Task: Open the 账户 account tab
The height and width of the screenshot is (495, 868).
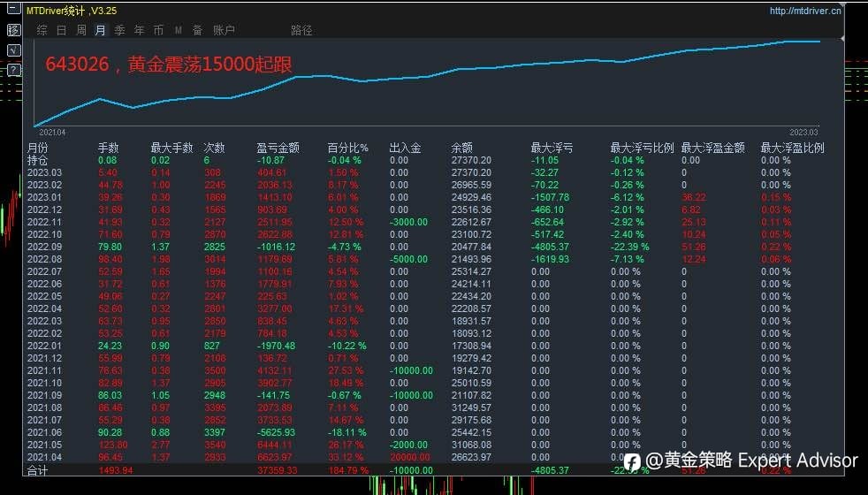Action: point(225,30)
